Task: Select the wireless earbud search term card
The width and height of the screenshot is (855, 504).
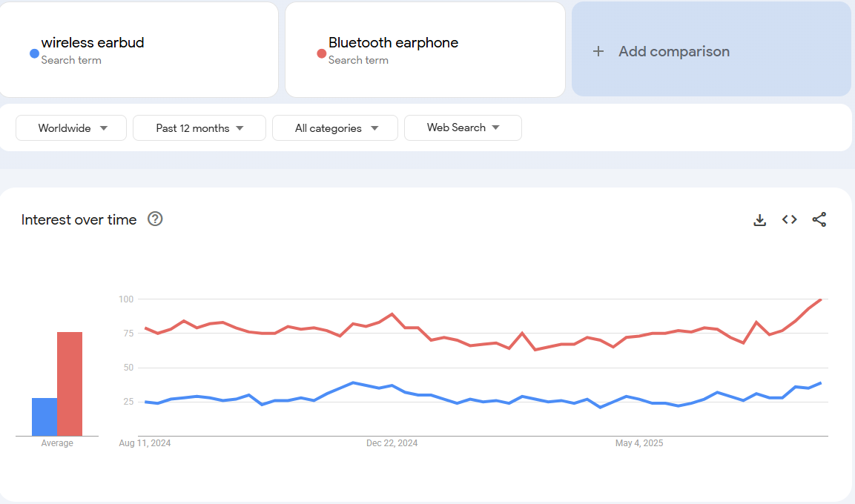Action: tap(139, 49)
